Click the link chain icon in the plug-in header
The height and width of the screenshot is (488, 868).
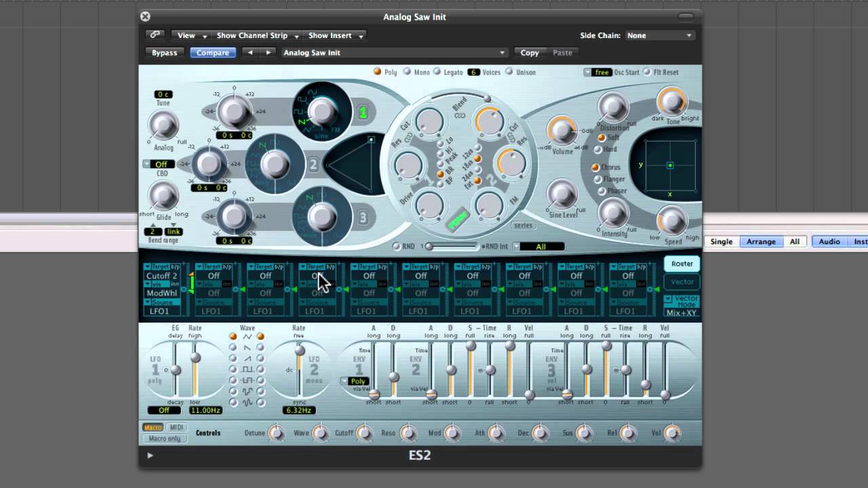(x=155, y=35)
